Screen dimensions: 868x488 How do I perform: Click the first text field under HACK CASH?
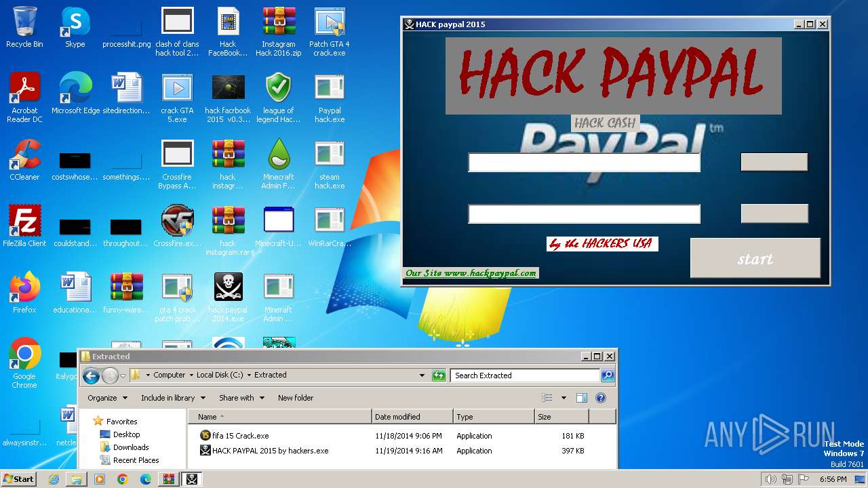[584, 163]
